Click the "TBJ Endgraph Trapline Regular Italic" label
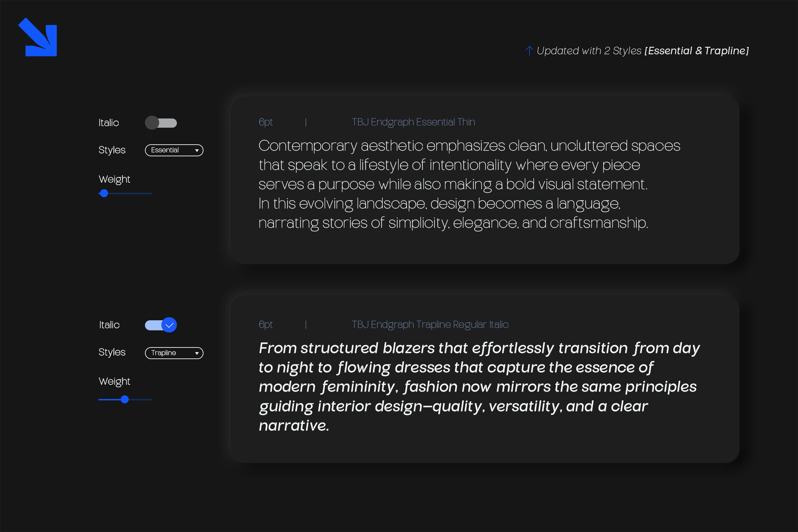The width and height of the screenshot is (798, 532). [430, 325]
